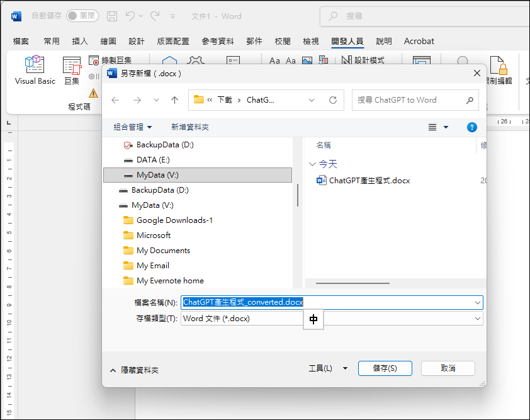Click Restrict Editing lock document icon
Image resolution: width=530 pixels, height=420 pixels.
tap(499, 65)
